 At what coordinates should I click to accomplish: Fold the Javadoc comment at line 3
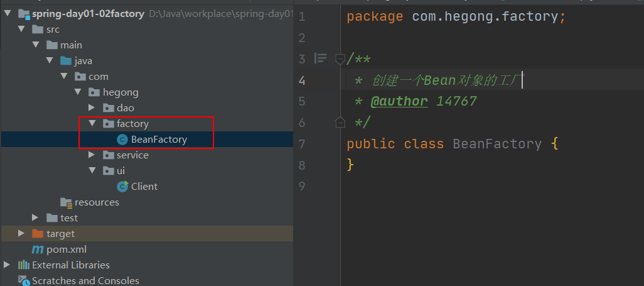(340, 59)
